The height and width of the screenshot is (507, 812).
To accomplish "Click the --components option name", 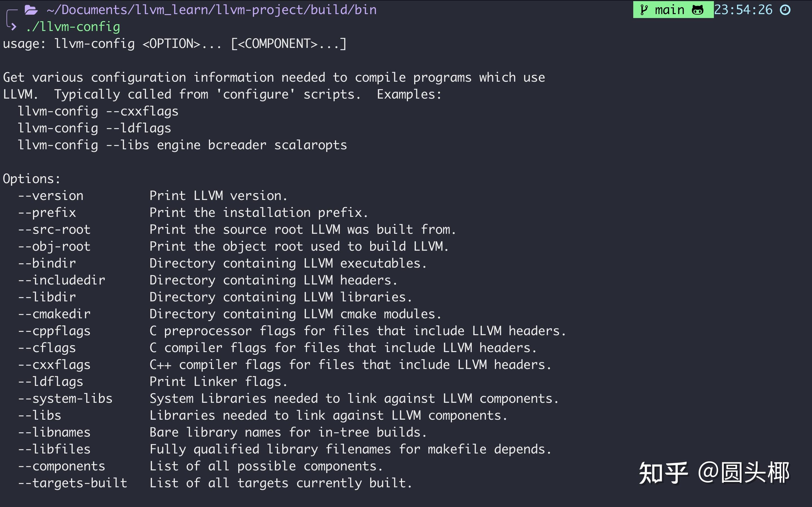I will tap(62, 466).
